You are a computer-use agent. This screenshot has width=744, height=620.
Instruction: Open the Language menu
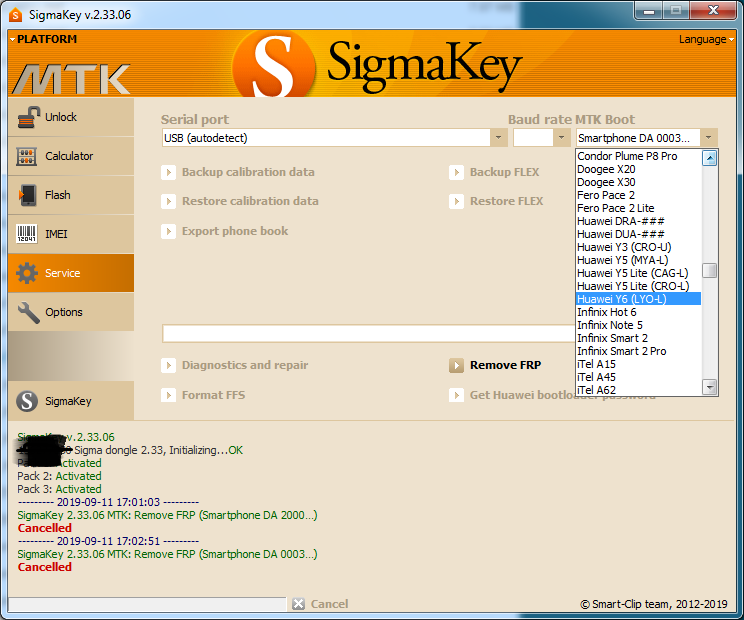[x=707, y=39]
